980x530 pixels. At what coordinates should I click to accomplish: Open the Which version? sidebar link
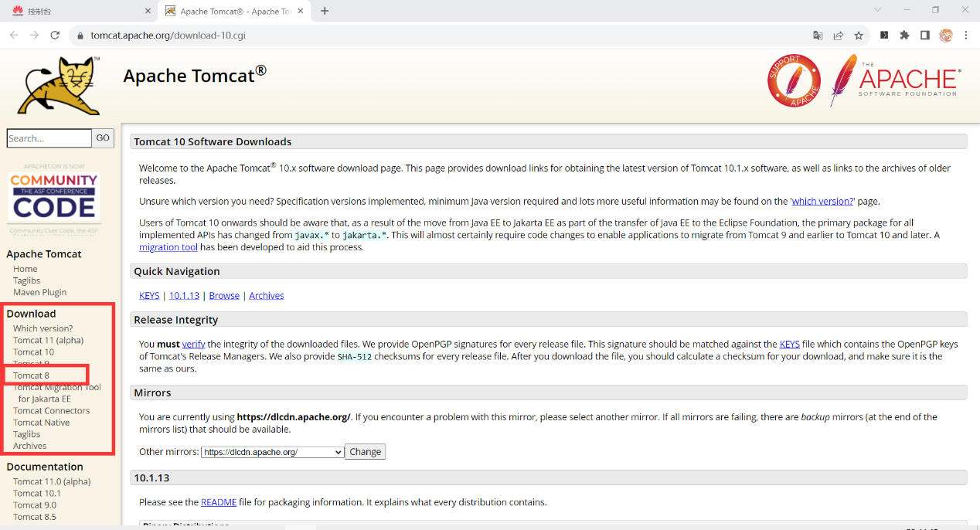43,328
